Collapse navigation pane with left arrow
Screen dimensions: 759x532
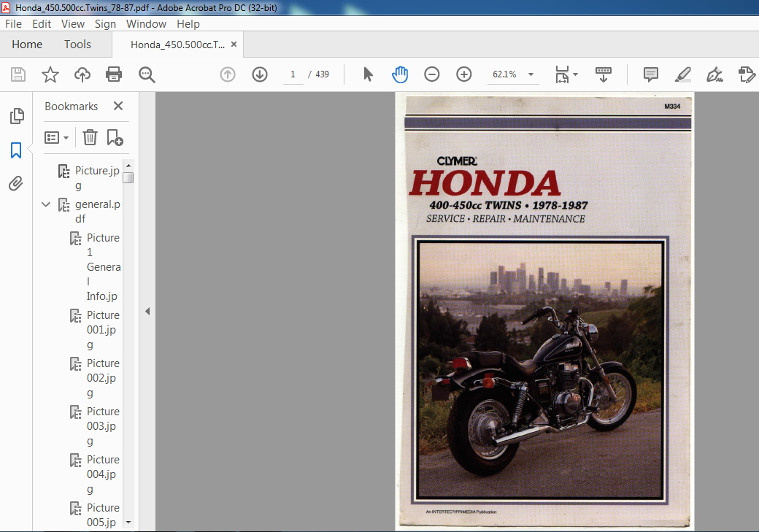click(x=147, y=312)
